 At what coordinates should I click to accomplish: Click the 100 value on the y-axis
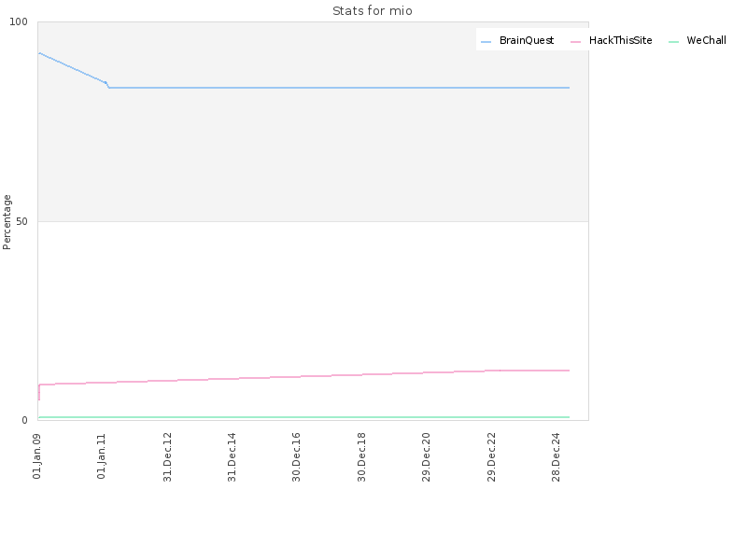(19, 21)
